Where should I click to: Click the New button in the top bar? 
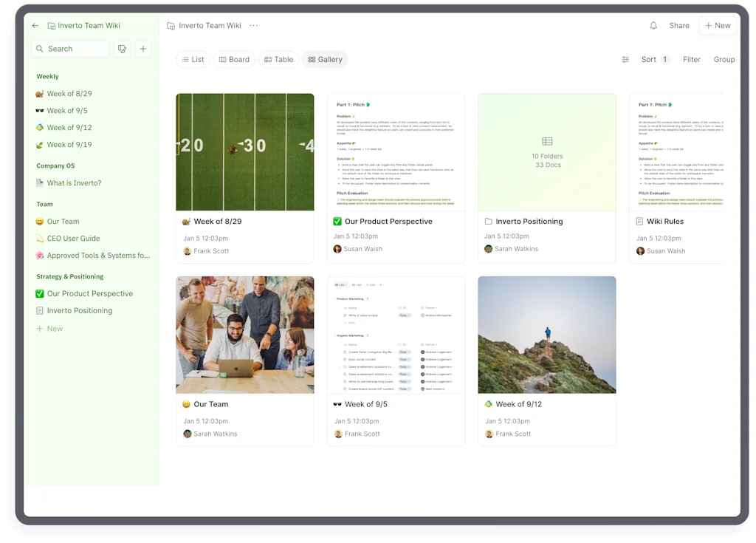[717, 26]
